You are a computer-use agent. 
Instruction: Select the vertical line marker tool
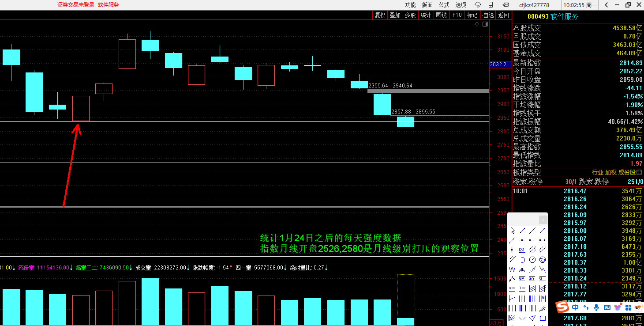512,250
